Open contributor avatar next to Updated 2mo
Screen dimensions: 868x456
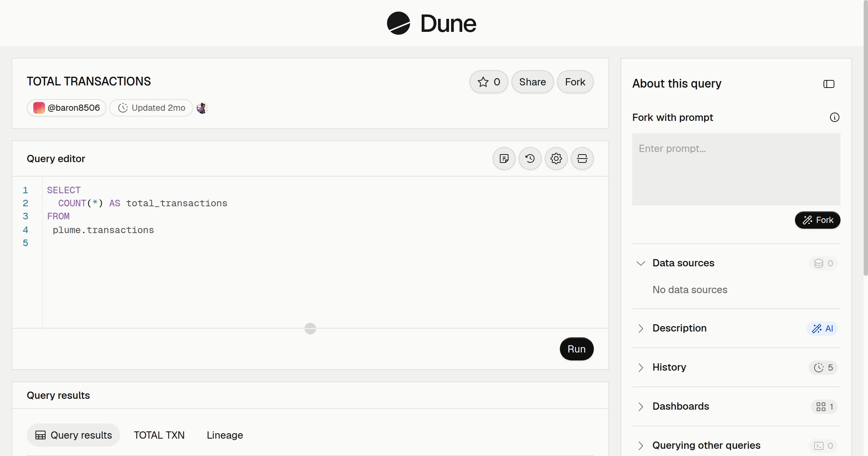point(202,108)
